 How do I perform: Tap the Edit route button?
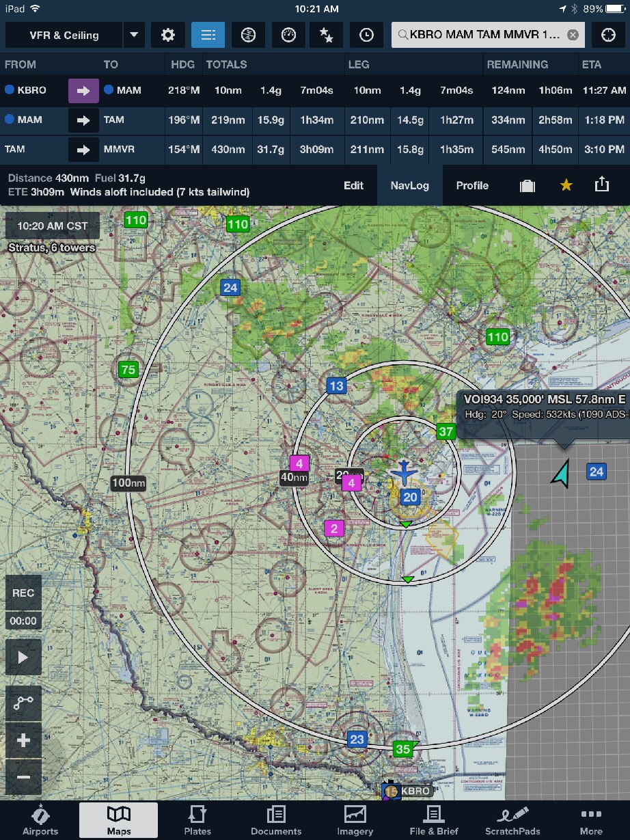coord(353,185)
